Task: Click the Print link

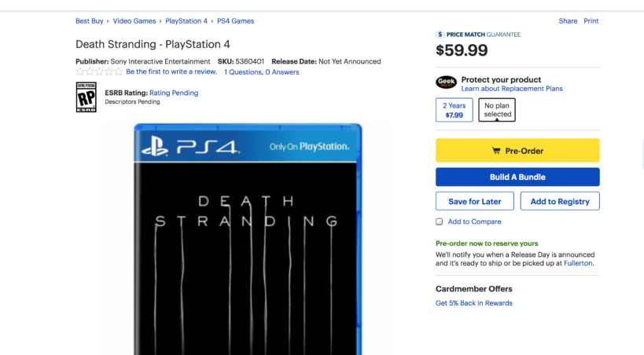Action: click(x=591, y=21)
